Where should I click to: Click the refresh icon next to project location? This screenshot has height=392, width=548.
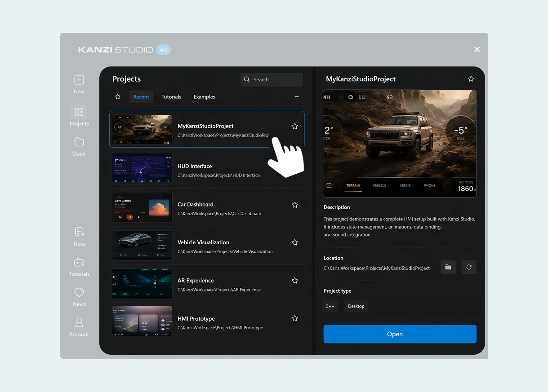469,267
